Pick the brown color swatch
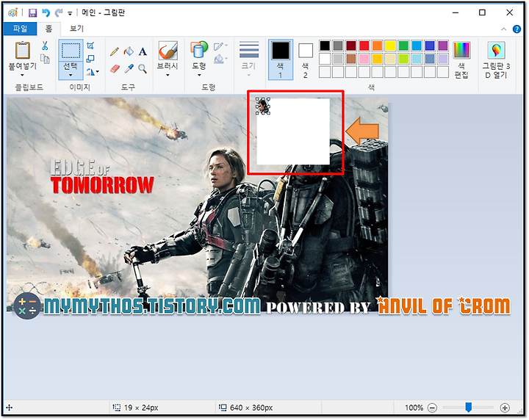This screenshot has width=529, height=420. click(x=351, y=59)
